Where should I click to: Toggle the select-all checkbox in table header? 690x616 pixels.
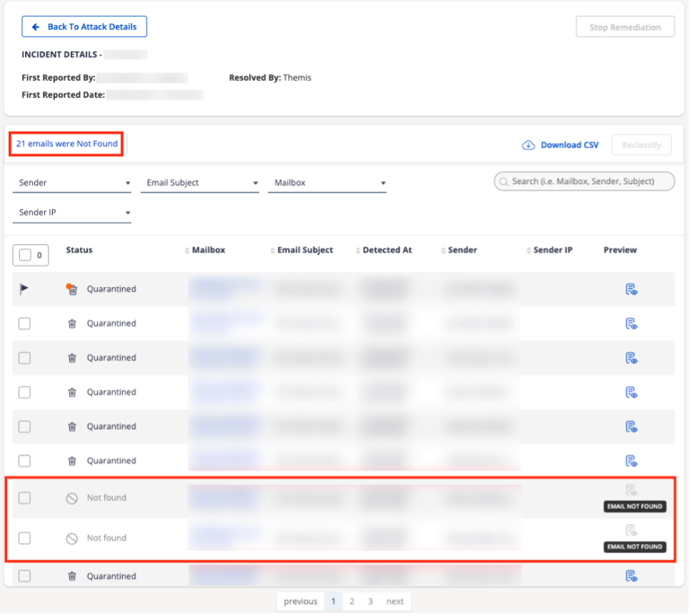coord(26,255)
